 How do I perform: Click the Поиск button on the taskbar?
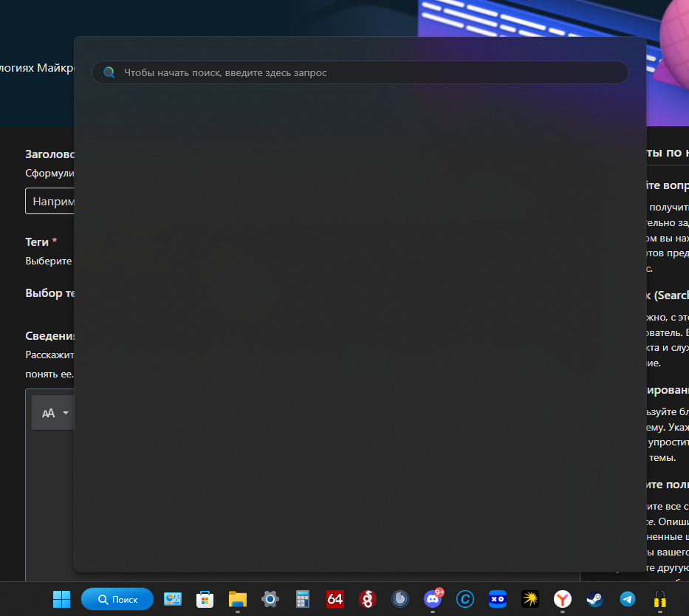pyautogui.click(x=117, y=599)
